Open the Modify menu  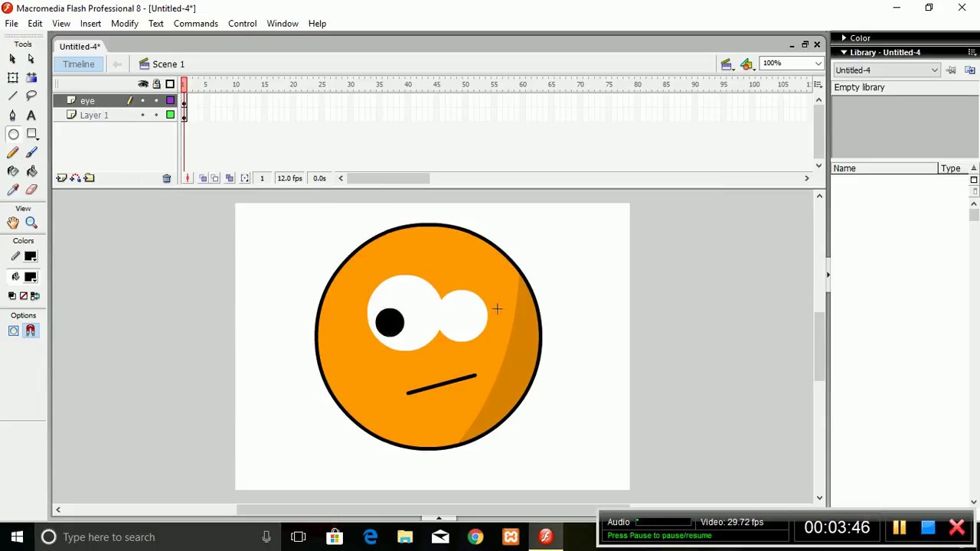[x=124, y=23]
